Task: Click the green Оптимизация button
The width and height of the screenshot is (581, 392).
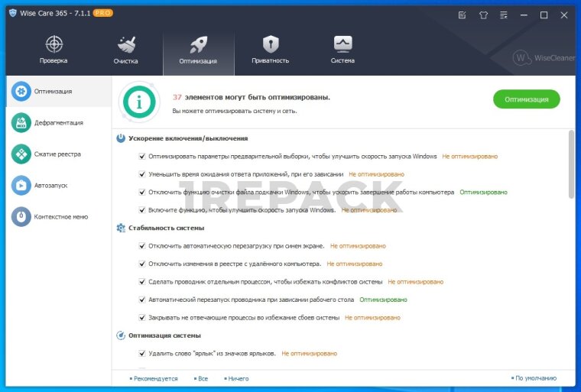Action: click(x=526, y=99)
